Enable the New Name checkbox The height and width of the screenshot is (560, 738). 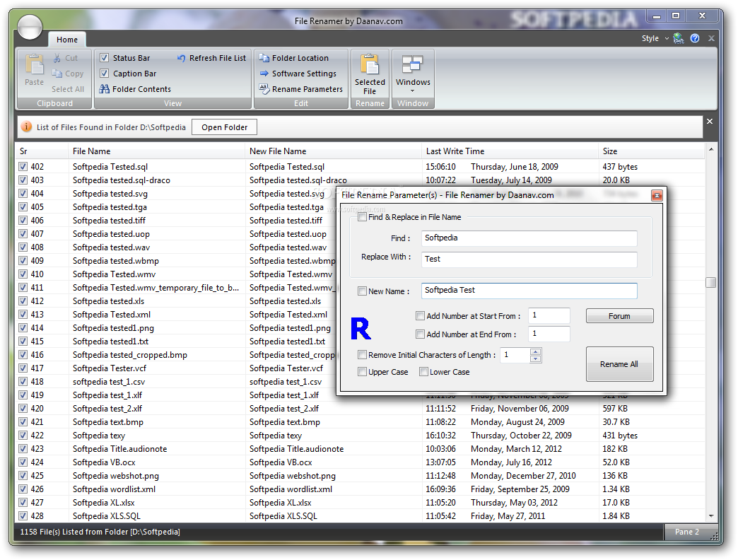coord(362,291)
